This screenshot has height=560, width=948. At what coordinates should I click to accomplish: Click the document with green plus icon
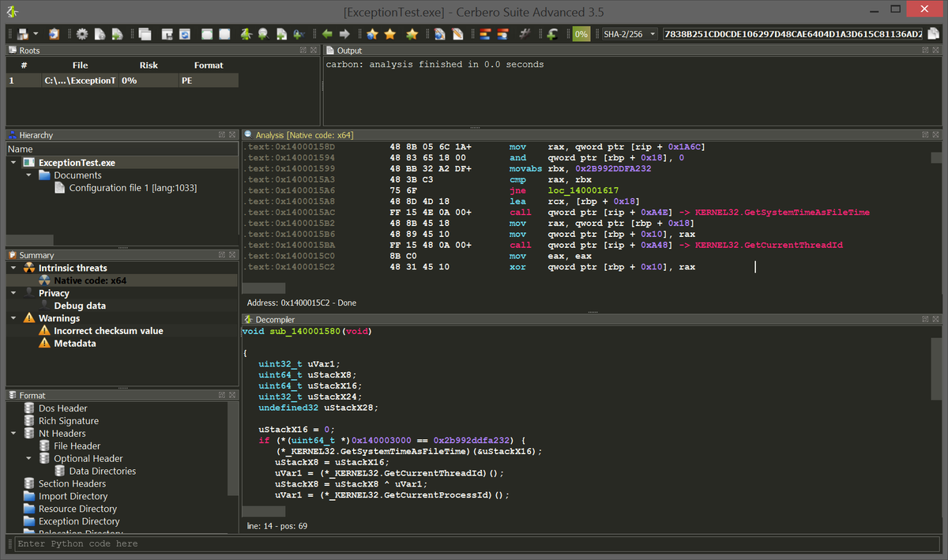pos(281,34)
